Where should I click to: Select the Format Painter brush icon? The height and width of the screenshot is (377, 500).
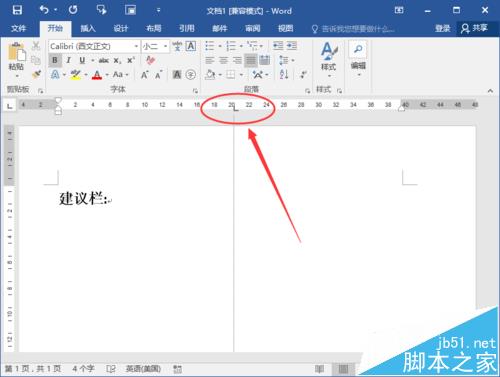tap(36, 74)
